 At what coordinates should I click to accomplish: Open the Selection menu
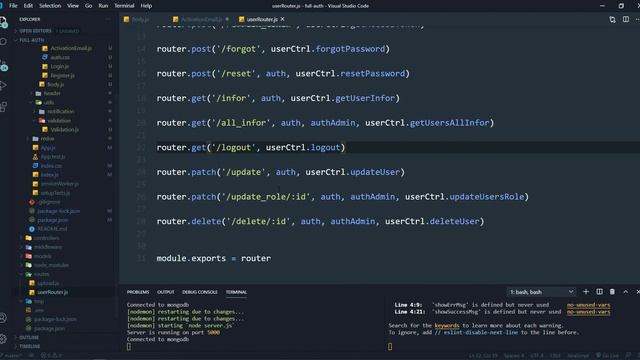point(50,6)
